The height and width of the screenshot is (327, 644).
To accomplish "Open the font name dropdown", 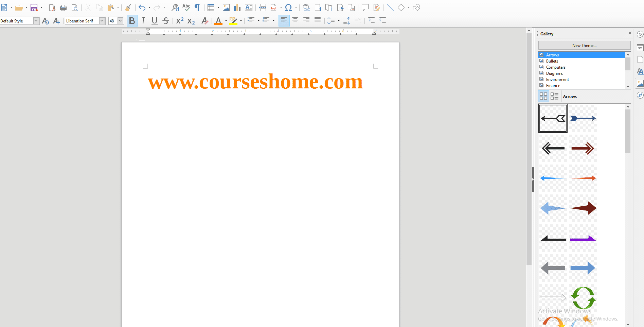I will pyautogui.click(x=102, y=21).
